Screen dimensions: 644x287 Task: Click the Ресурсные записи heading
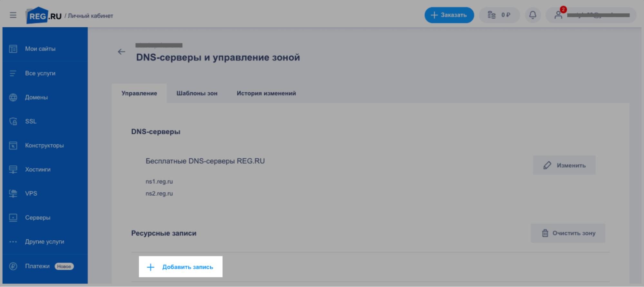164,233
